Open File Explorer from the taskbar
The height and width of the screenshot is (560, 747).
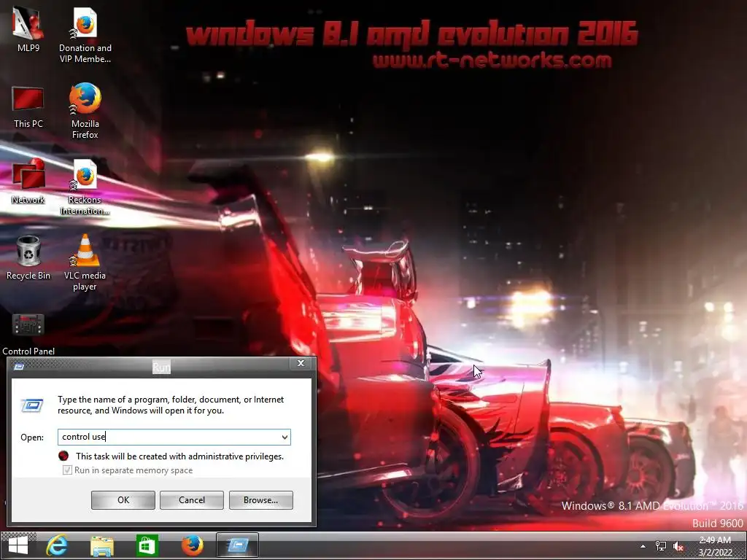tap(102, 545)
